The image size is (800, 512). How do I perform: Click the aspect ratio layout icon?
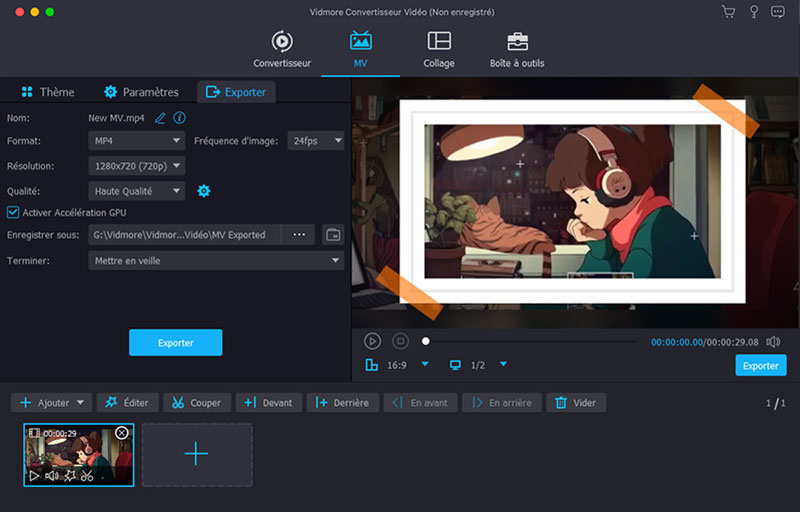pos(372,365)
